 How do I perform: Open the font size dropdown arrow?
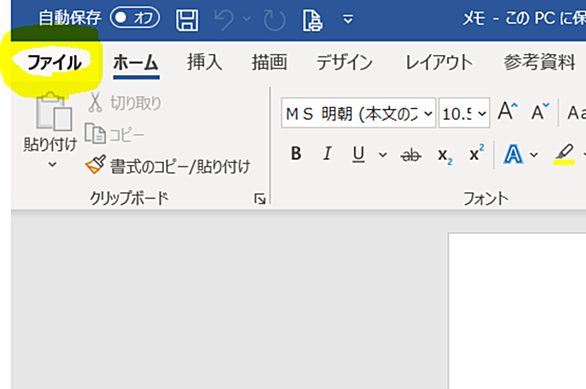pos(482,113)
